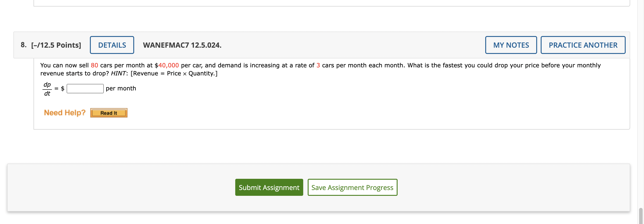
Task: Click the Need Help? label
Action: [64, 112]
